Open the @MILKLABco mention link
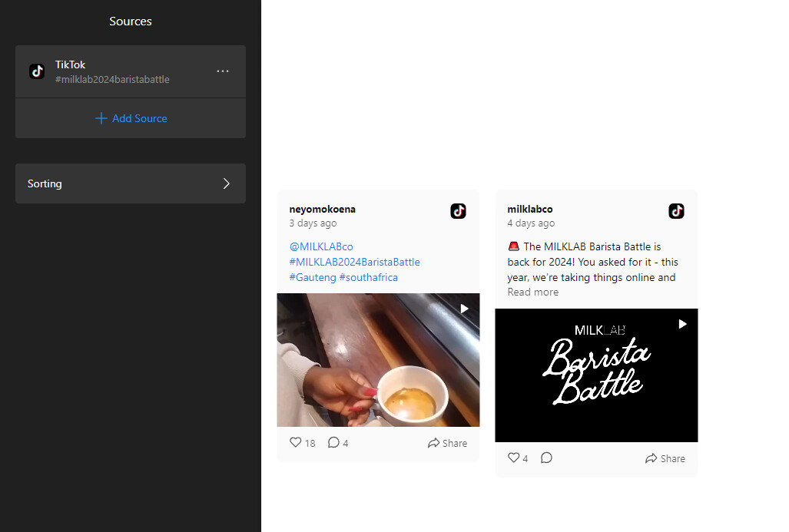Screen dimensions: 789x532 click(x=321, y=246)
